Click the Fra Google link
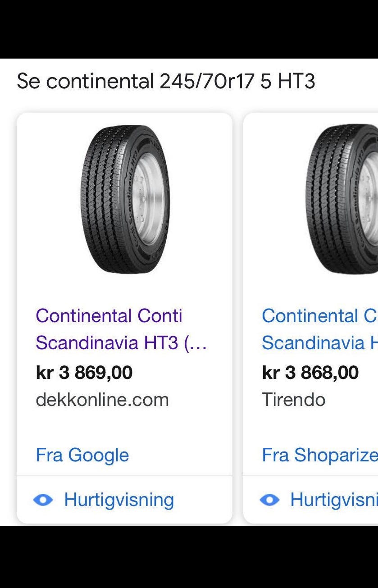 pyautogui.click(x=82, y=455)
